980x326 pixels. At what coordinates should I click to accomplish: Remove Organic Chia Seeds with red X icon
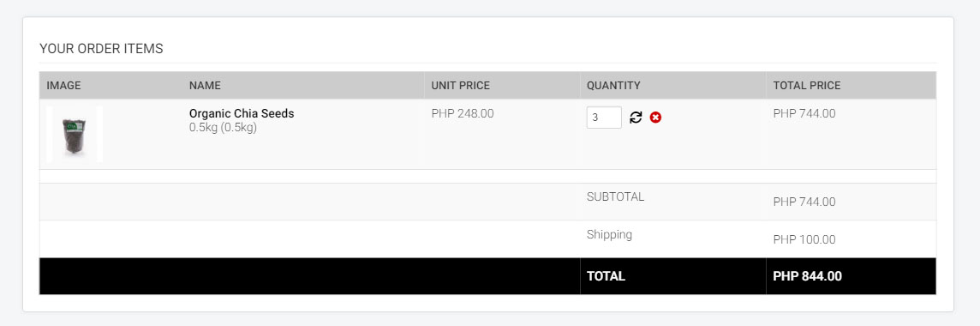click(x=655, y=118)
